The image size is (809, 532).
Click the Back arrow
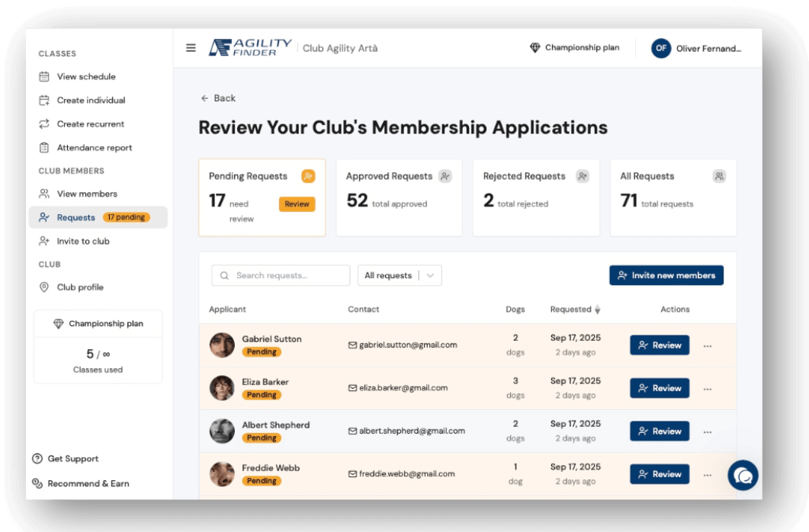204,98
